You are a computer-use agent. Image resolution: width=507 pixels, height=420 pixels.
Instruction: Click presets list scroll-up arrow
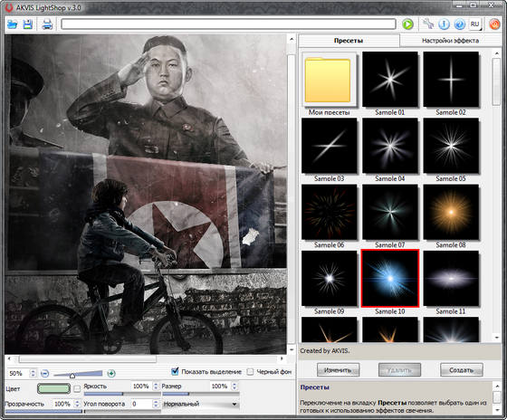point(497,53)
